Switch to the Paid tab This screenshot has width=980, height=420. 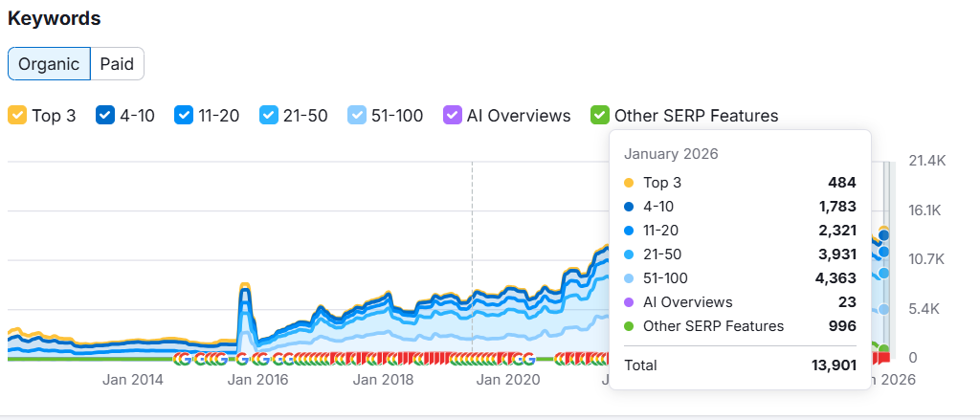coord(117,64)
